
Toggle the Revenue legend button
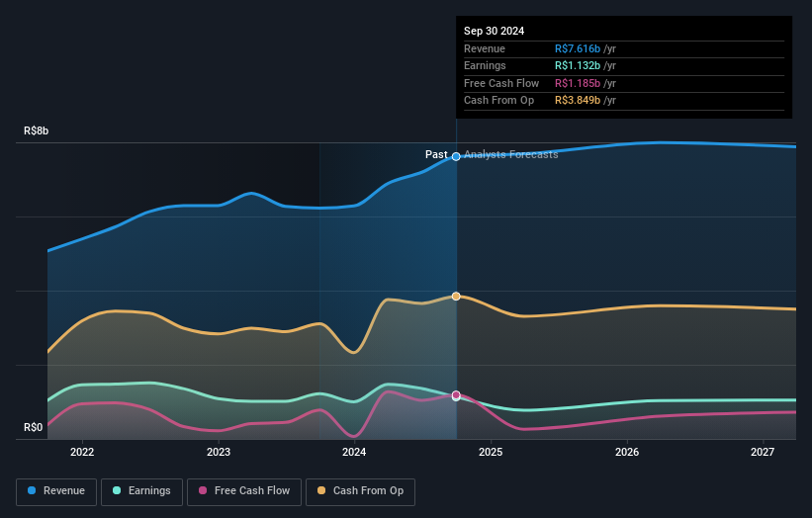coord(56,491)
